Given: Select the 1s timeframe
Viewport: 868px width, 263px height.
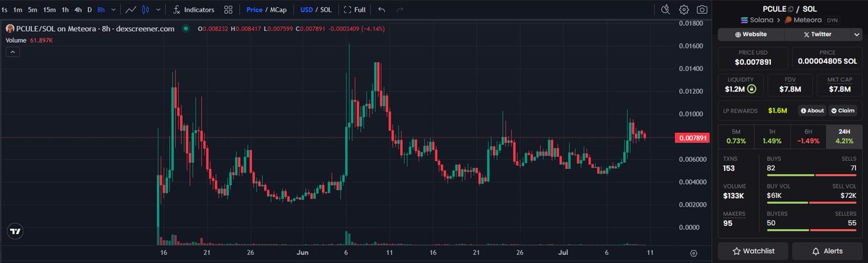Looking at the screenshot, I should pyautogui.click(x=4, y=10).
